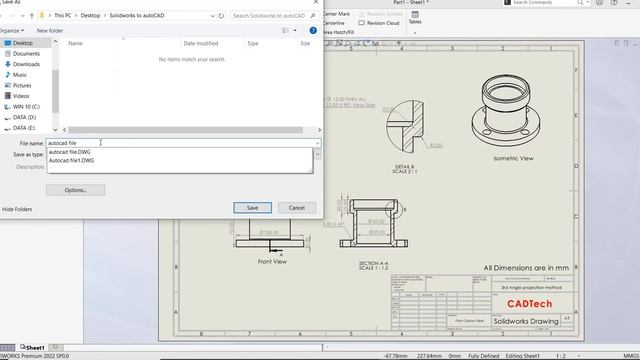Click the Area Hatch/Fill command

[x=338, y=32]
